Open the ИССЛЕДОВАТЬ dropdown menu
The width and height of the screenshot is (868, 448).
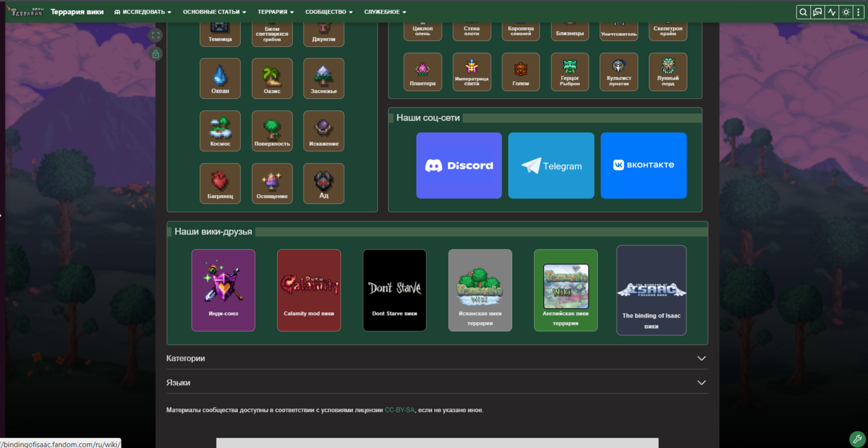point(143,12)
